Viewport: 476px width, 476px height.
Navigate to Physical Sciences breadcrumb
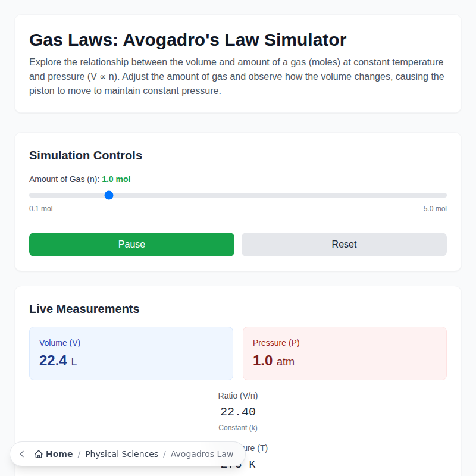click(121, 454)
